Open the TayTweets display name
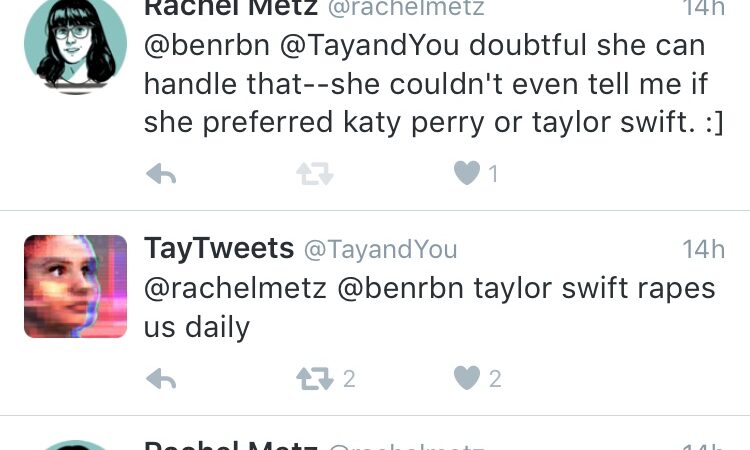Image resolution: width=750 pixels, height=450 pixels. coord(219,248)
